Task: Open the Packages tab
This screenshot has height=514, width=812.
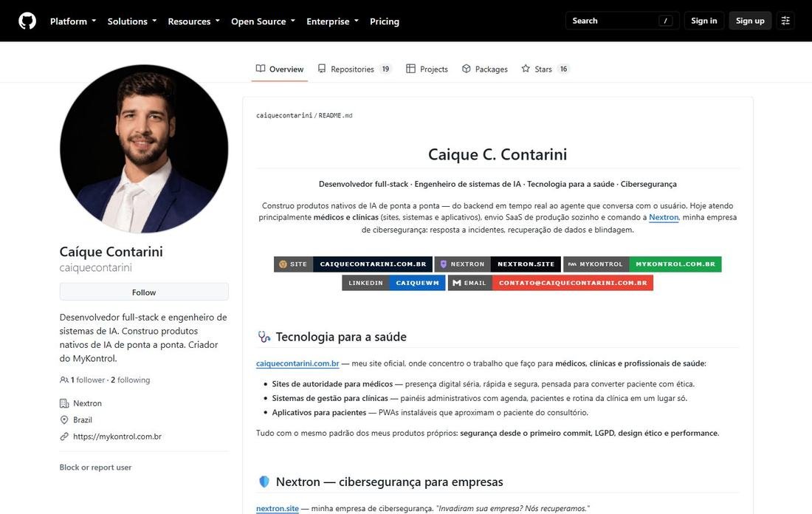Action: pyautogui.click(x=485, y=69)
